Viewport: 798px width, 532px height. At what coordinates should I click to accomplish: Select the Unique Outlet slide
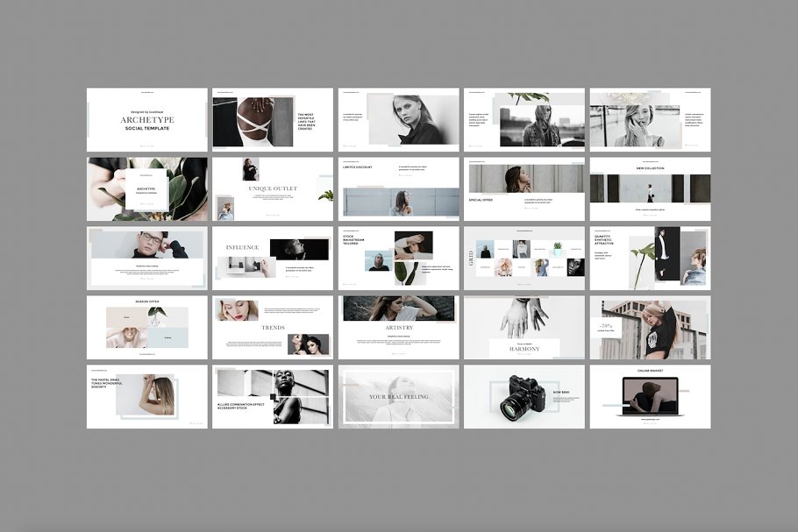coord(272,188)
